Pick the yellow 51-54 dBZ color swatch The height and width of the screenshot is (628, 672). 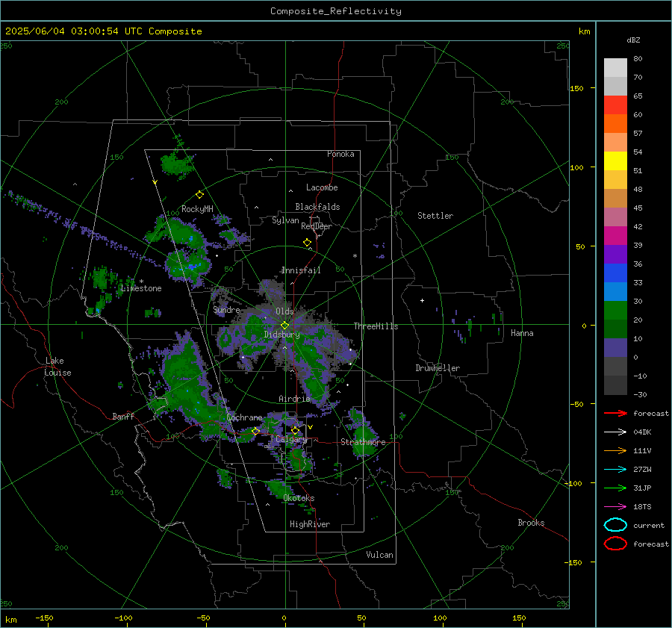615,161
